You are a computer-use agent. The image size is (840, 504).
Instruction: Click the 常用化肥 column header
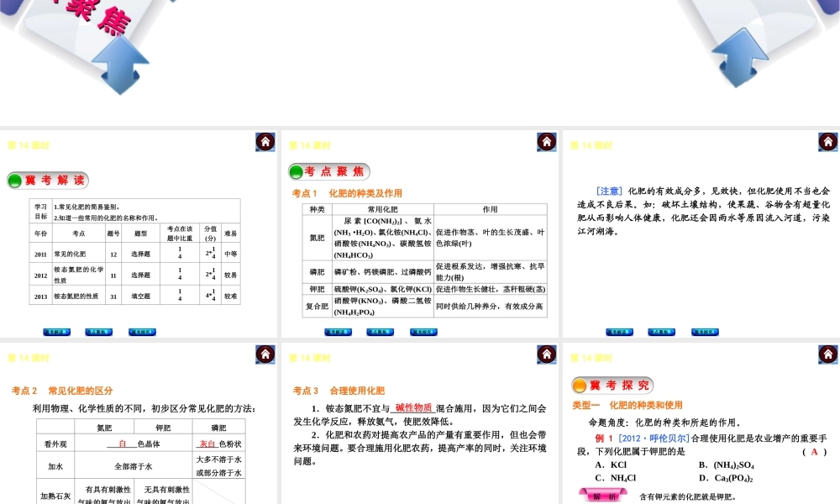[x=382, y=209]
